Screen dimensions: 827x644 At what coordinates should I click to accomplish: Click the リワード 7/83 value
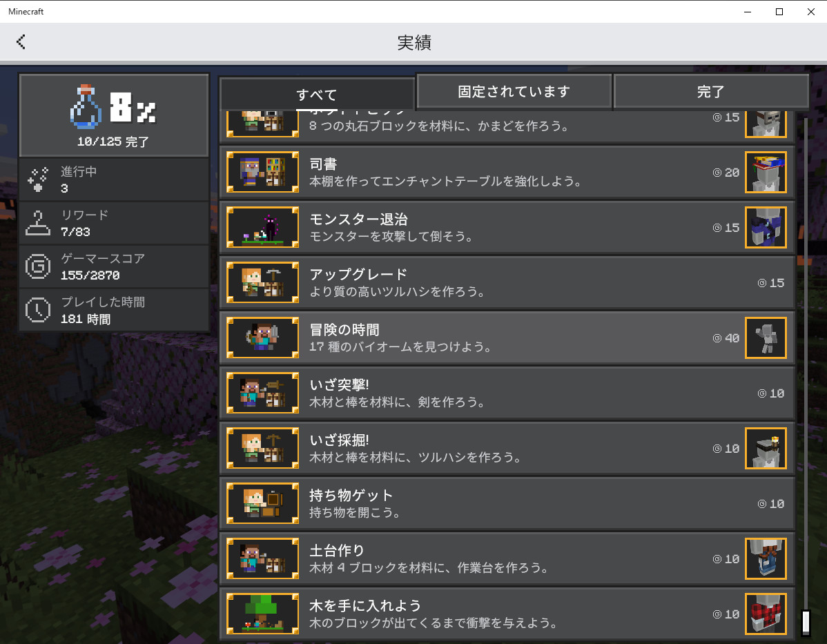click(x=75, y=231)
